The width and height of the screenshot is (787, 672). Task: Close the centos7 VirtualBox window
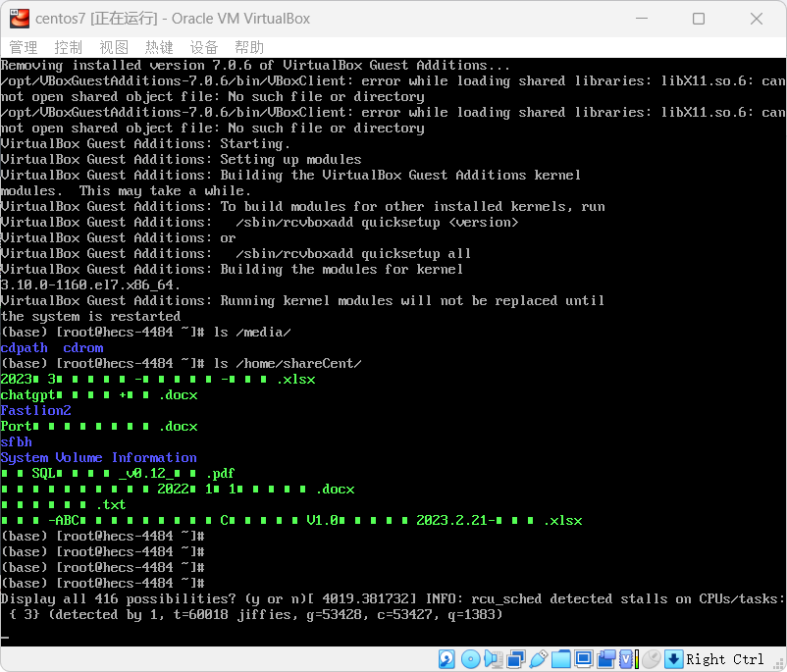click(x=756, y=19)
